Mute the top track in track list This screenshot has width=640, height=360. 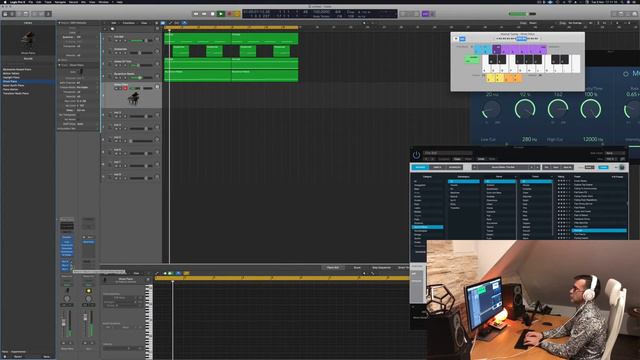[x=116, y=41]
